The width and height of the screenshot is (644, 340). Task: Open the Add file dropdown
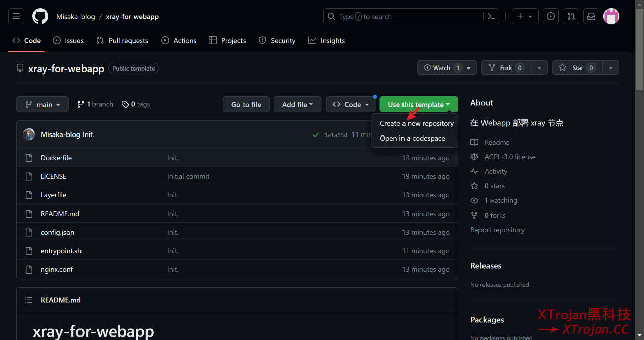298,104
